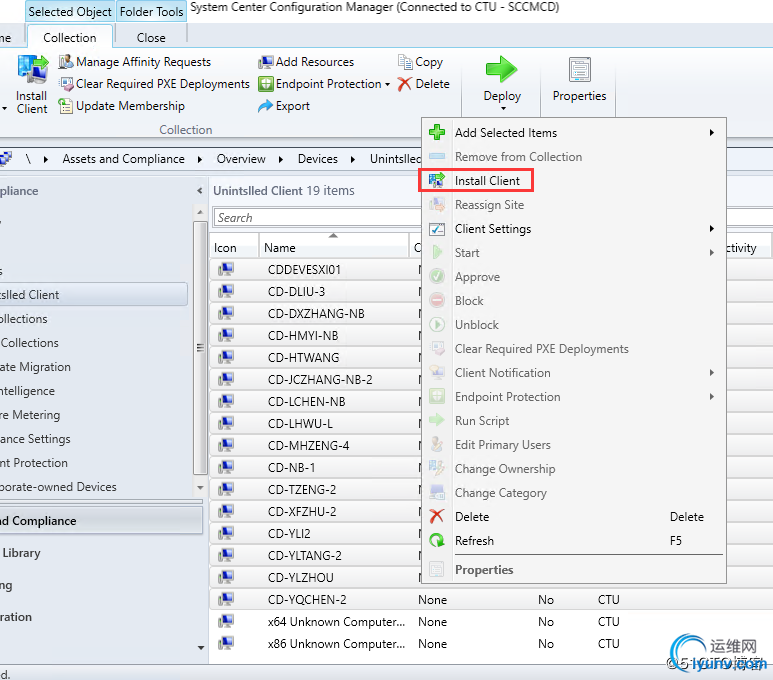Click Export arrow icon
The image size is (773, 680).
point(265,106)
